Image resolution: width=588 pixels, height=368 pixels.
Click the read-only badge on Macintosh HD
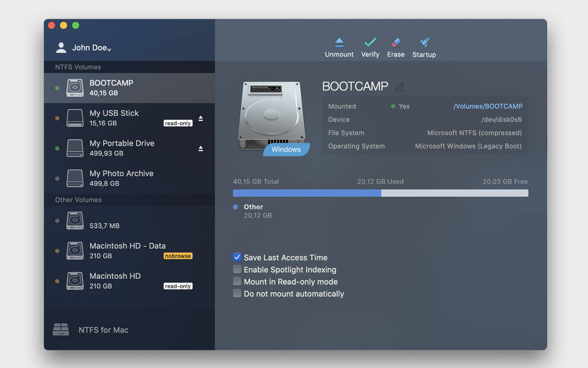coord(178,286)
